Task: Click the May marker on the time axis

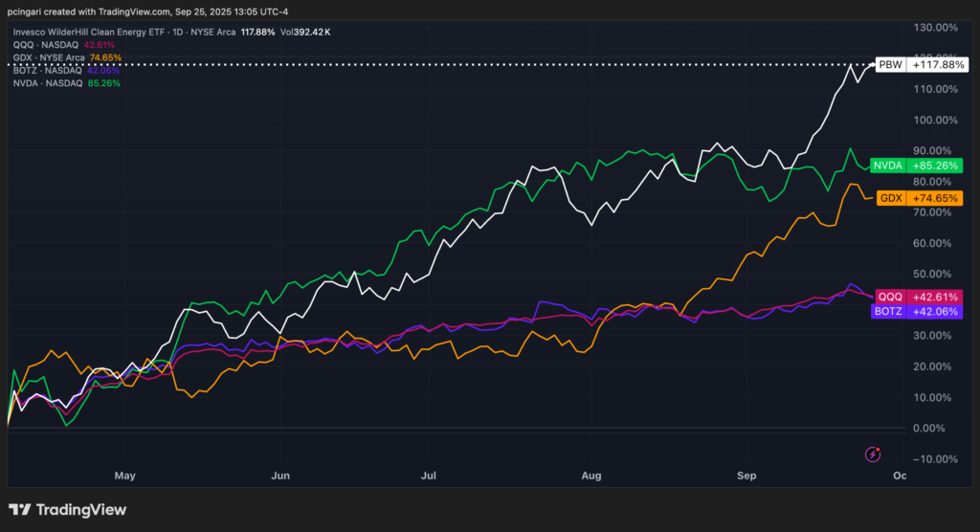Action: point(123,475)
